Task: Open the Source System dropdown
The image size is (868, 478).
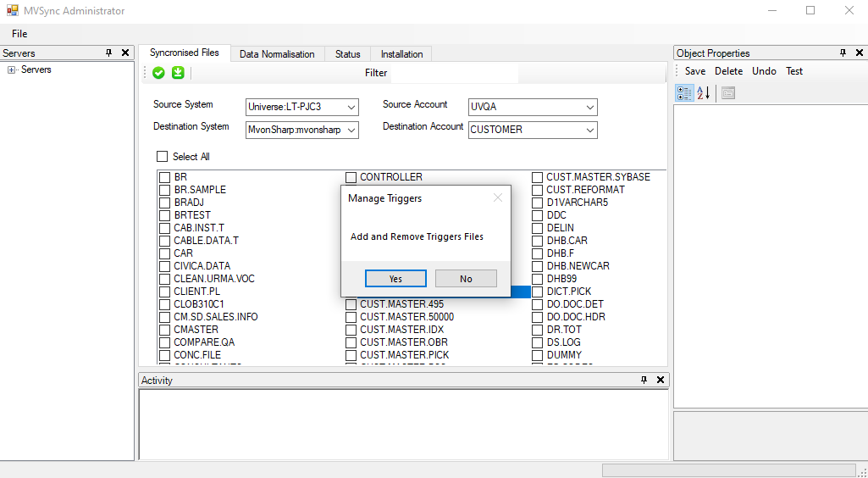Action: (302, 107)
